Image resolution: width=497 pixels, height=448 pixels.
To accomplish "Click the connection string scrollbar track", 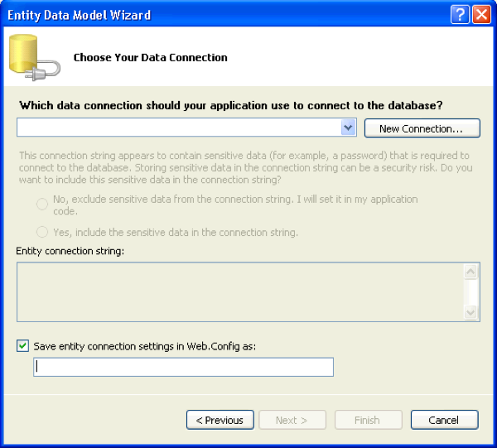I will pyautogui.click(x=471, y=292).
